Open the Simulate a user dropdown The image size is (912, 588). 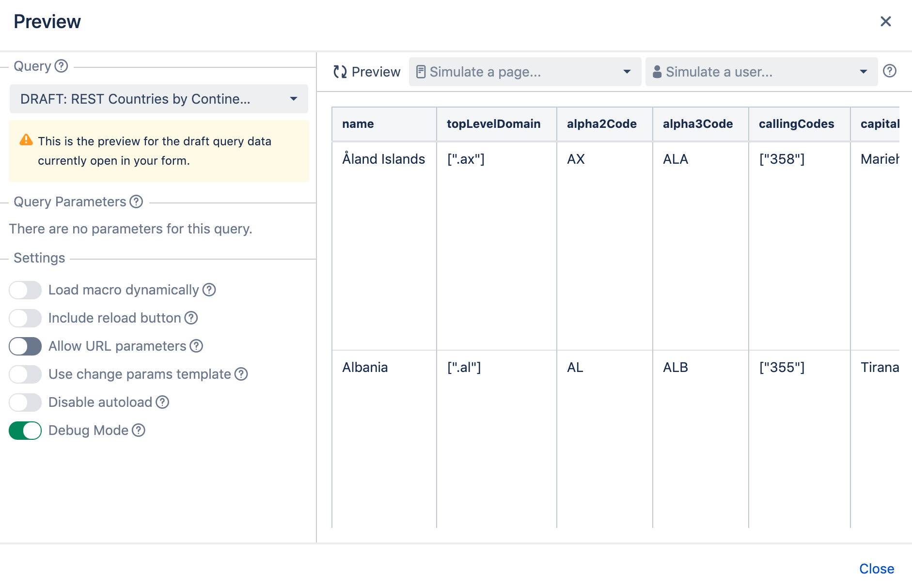click(x=761, y=72)
